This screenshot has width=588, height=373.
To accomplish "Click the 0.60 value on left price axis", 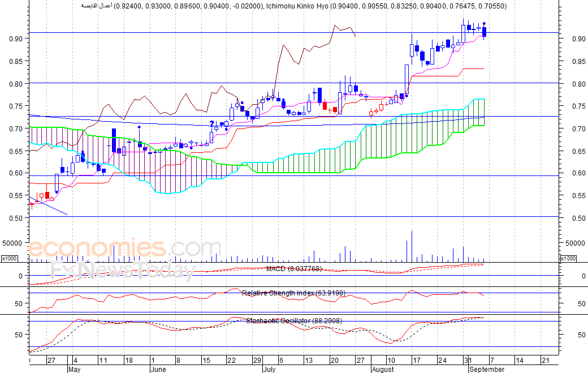I will 16,173.
